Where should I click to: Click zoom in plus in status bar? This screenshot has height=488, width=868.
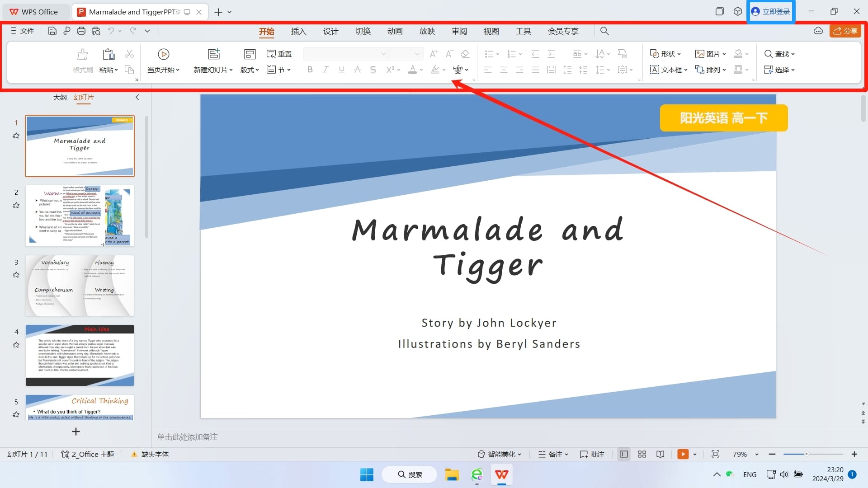pyautogui.click(x=854, y=454)
